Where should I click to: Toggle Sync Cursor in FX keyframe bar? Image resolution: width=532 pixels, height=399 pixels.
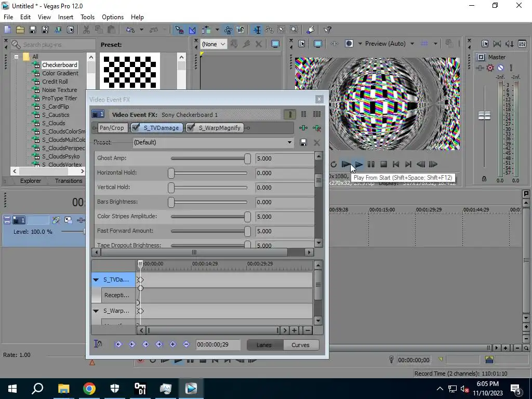click(98, 344)
